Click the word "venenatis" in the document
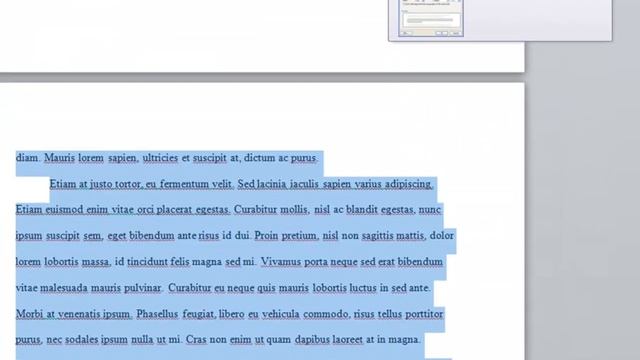This screenshot has height=360, width=640. (79, 314)
